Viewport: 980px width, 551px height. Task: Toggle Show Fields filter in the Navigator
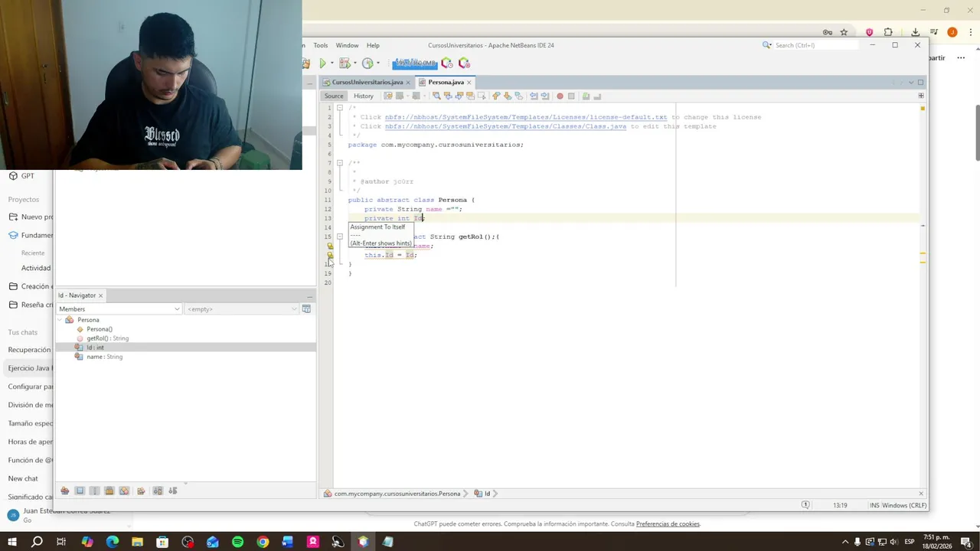pyautogui.click(x=80, y=491)
